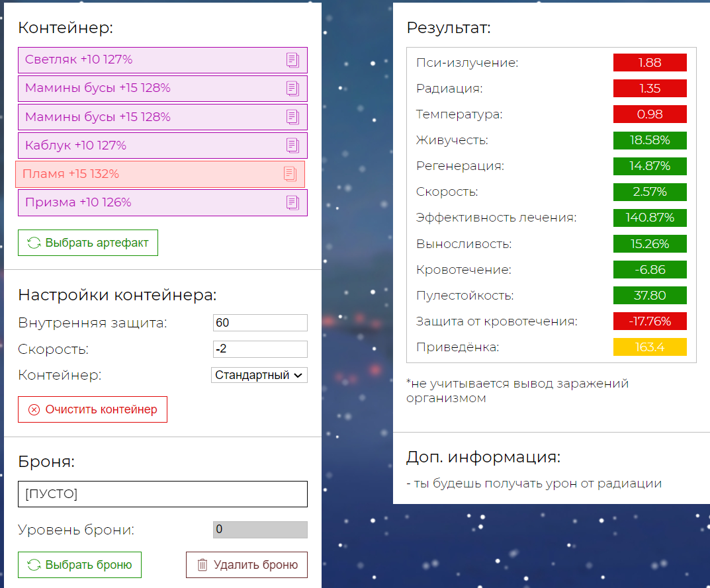Click the yellow Приведёнка value 163.4
This screenshot has width=710, height=588.
(x=649, y=347)
